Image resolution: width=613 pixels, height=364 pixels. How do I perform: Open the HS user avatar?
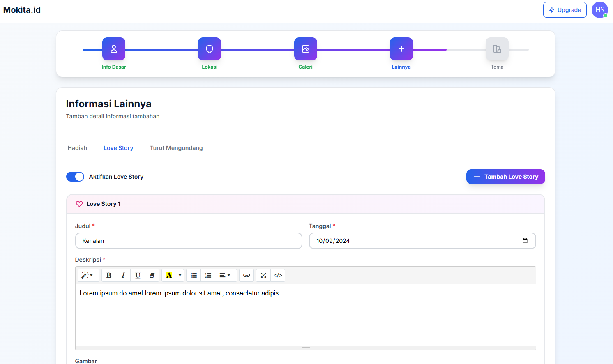pyautogui.click(x=600, y=10)
